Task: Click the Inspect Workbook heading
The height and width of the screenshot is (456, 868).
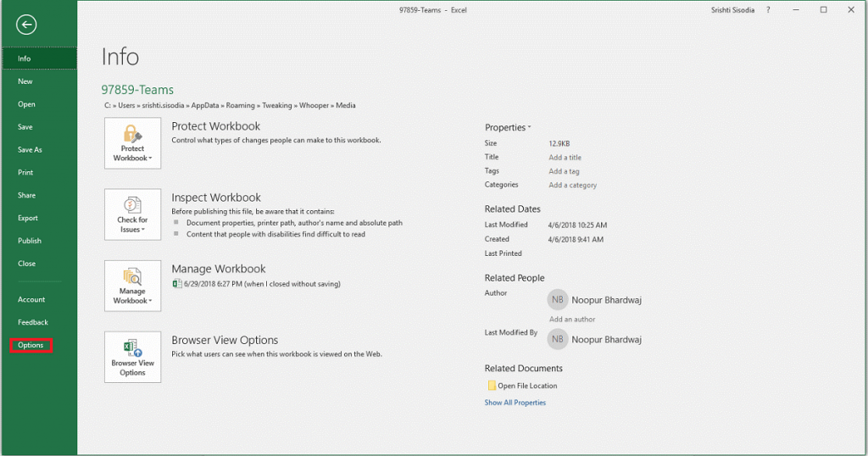Action: pyautogui.click(x=216, y=197)
